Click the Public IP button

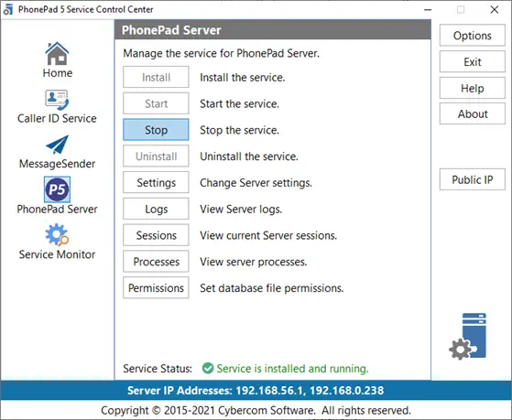point(473,179)
